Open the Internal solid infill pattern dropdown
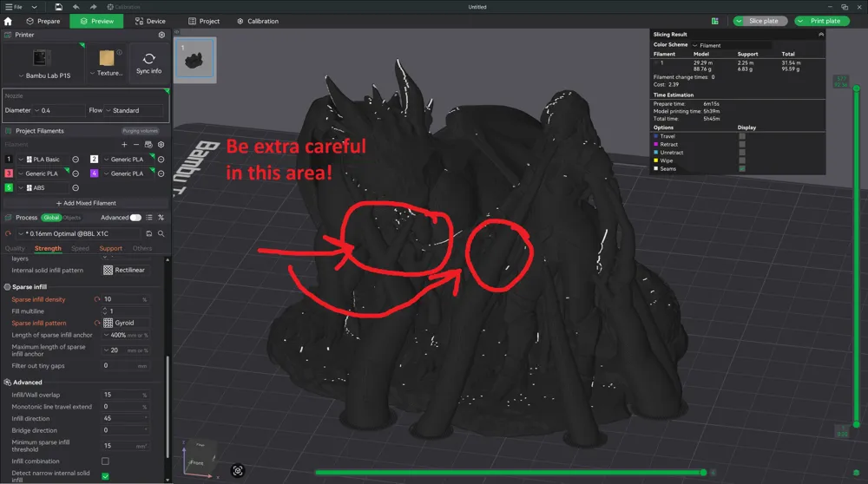Viewport: 868px width, 484px height. click(125, 270)
